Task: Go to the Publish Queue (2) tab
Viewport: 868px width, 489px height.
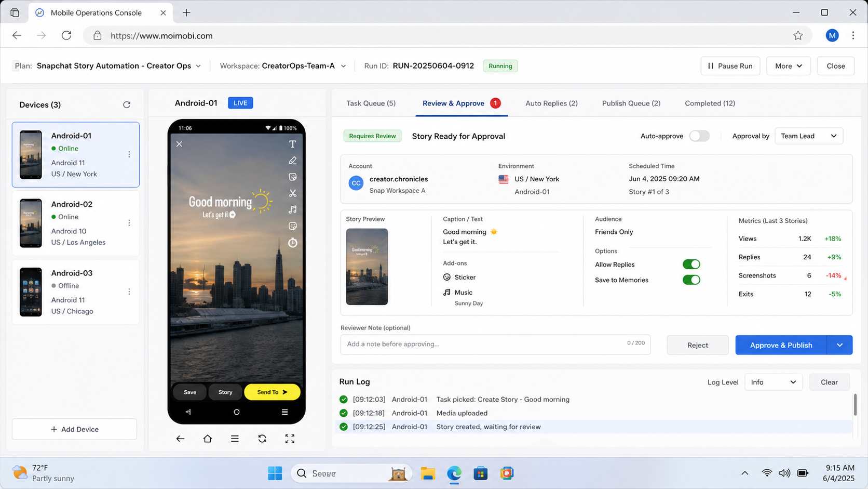Action: tap(631, 103)
